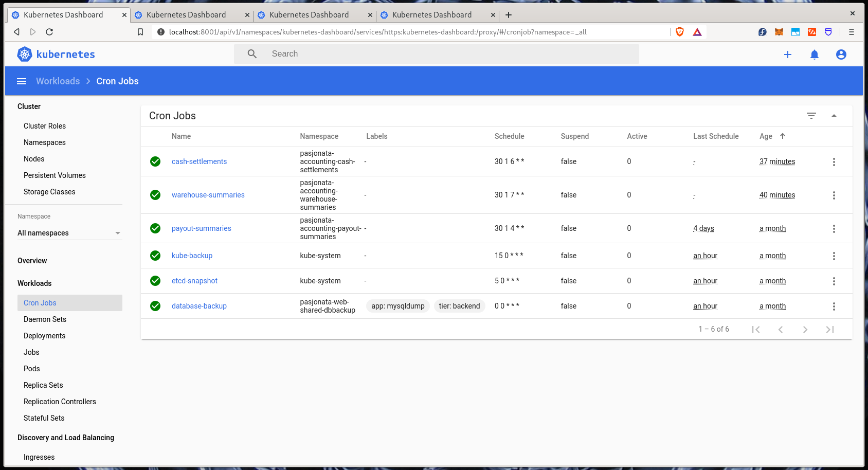Click the Kubernetes logo icon

coord(25,54)
